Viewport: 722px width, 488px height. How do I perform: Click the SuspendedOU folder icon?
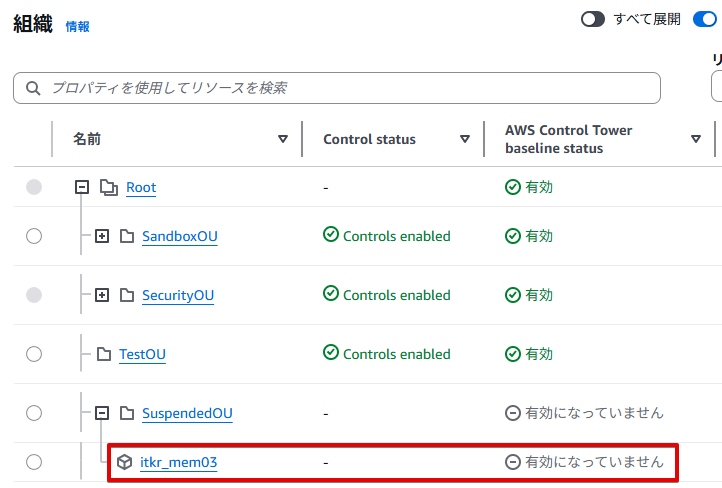pos(127,413)
